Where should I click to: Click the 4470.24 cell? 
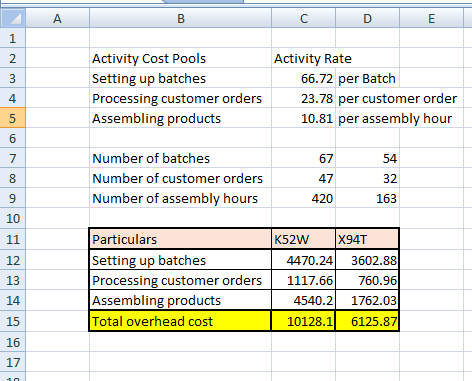click(304, 260)
